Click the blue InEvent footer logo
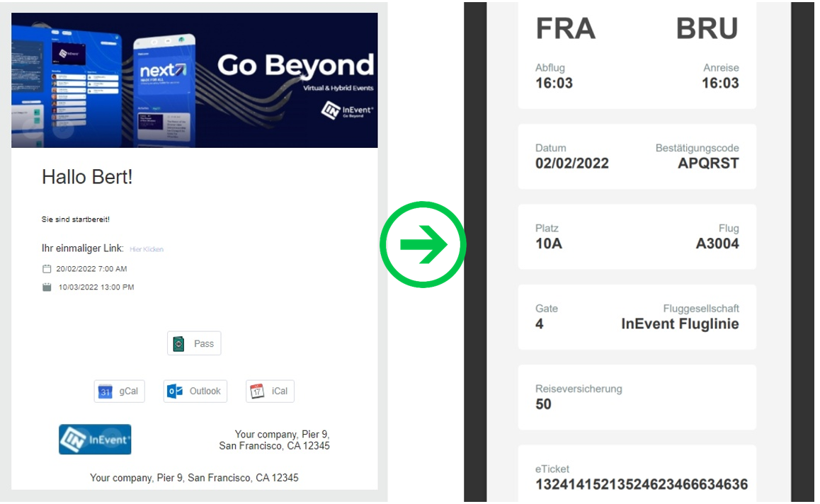This screenshot has height=504, width=820. pos(95,440)
